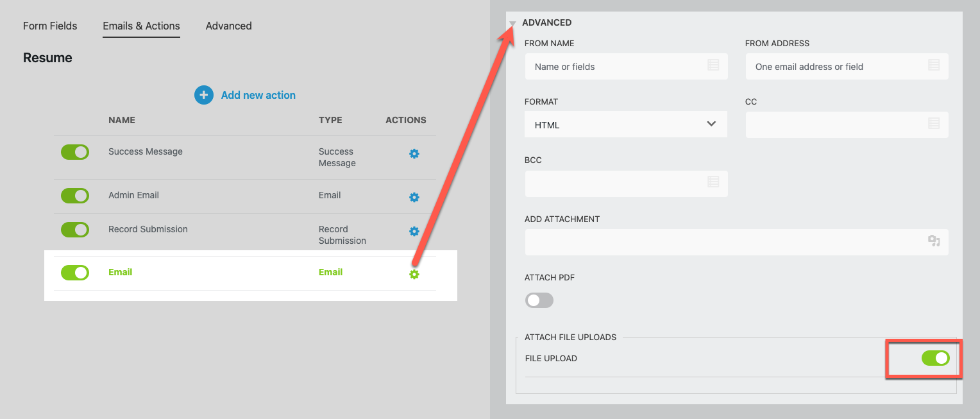Click the Record Submission action name
Viewport: 980px width, 419px height.
tap(148, 229)
